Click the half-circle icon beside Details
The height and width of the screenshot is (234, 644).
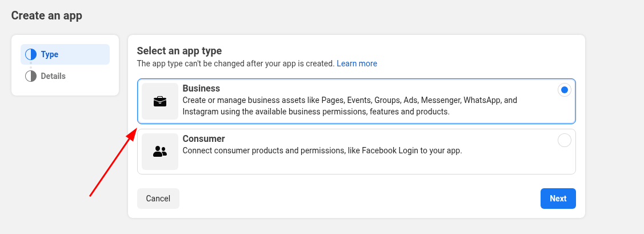tap(31, 76)
